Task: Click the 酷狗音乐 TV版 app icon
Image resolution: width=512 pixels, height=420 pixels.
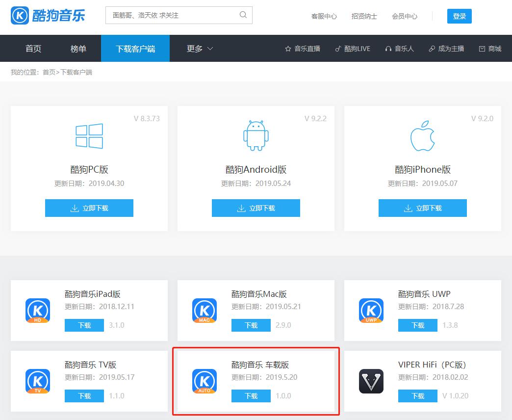Action: click(37, 381)
